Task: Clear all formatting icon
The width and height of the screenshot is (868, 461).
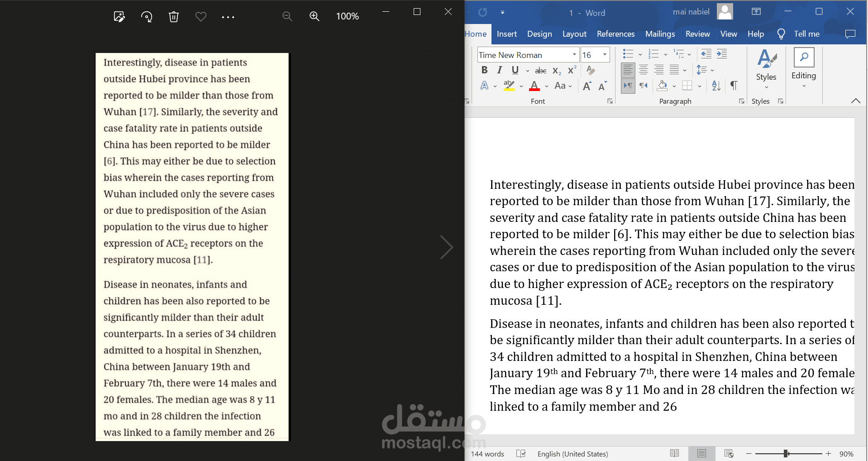Action: tap(590, 70)
